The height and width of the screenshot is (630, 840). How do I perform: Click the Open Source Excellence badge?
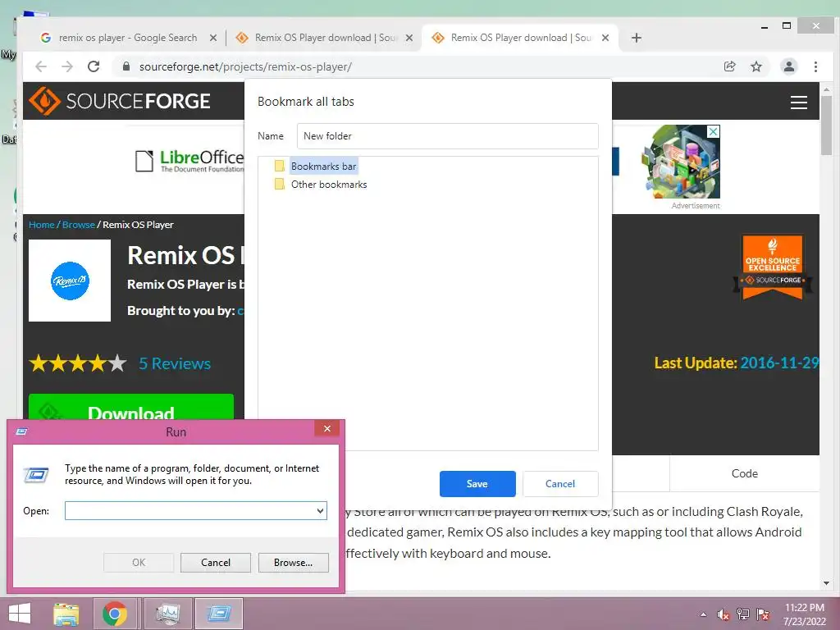point(773,267)
